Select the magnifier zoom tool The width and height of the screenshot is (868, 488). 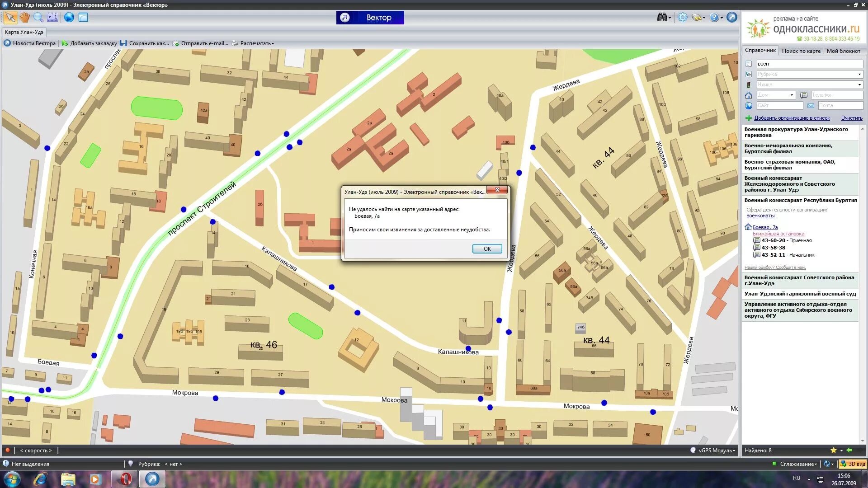[38, 17]
